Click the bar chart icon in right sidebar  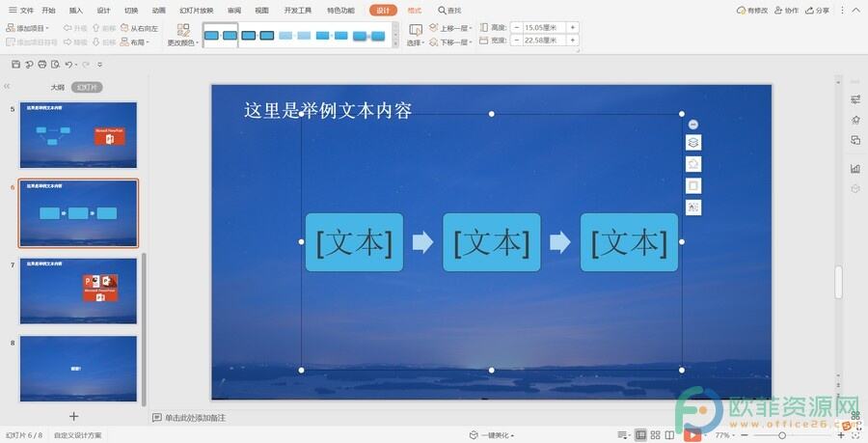point(855,168)
